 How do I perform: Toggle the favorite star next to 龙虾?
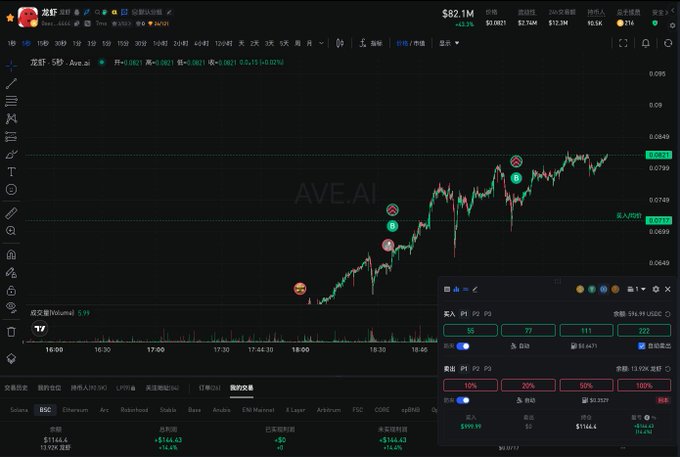[10, 18]
